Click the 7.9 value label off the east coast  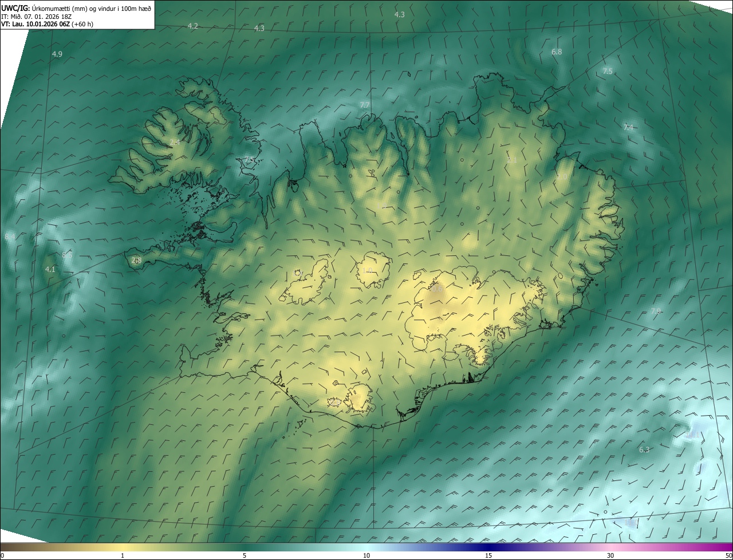(x=656, y=311)
